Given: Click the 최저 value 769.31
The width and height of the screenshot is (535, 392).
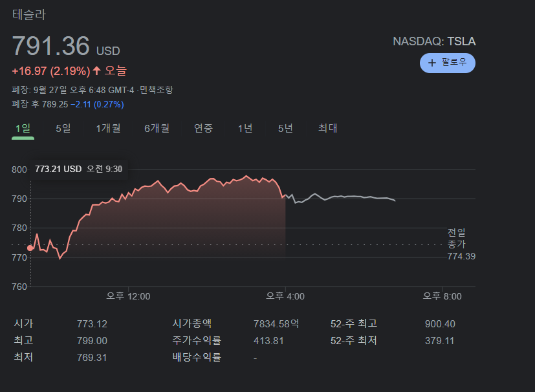Looking at the screenshot, I should point(92,358).
